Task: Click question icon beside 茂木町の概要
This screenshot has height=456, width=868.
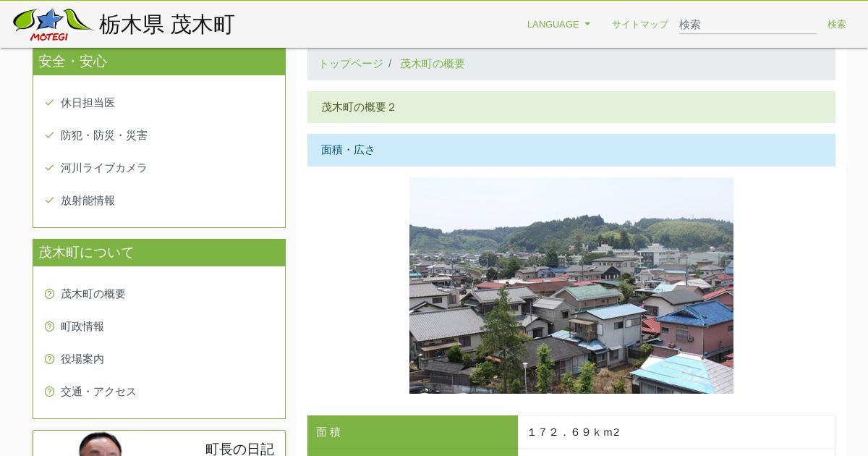Action: point(49,294)
